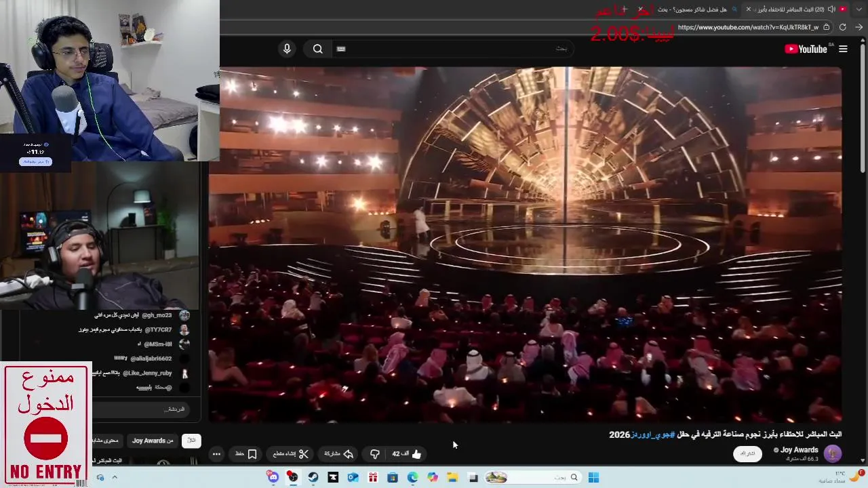Open the black app icon left of File Explorer in the taskbar
This screenshot has width=868, height=488.
[x=473, y=478]
